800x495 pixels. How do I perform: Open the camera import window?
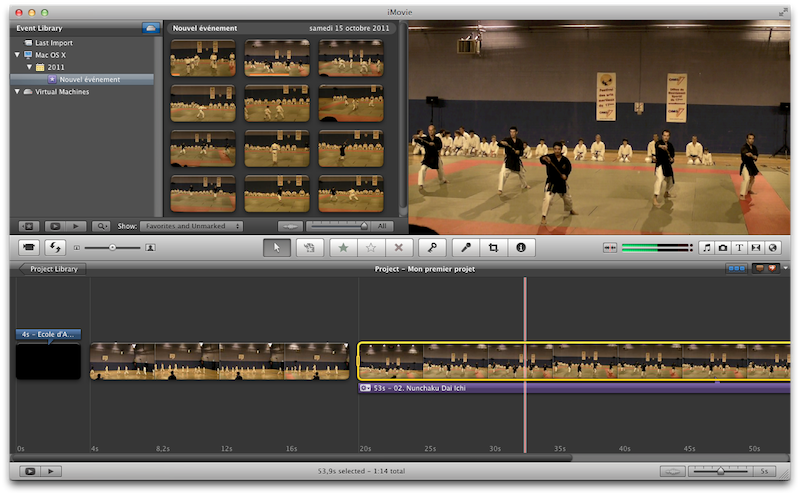click(29, 248)
